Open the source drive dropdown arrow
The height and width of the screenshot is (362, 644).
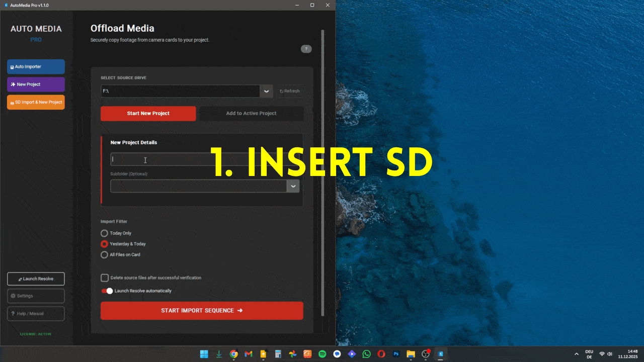click(267, 91)
